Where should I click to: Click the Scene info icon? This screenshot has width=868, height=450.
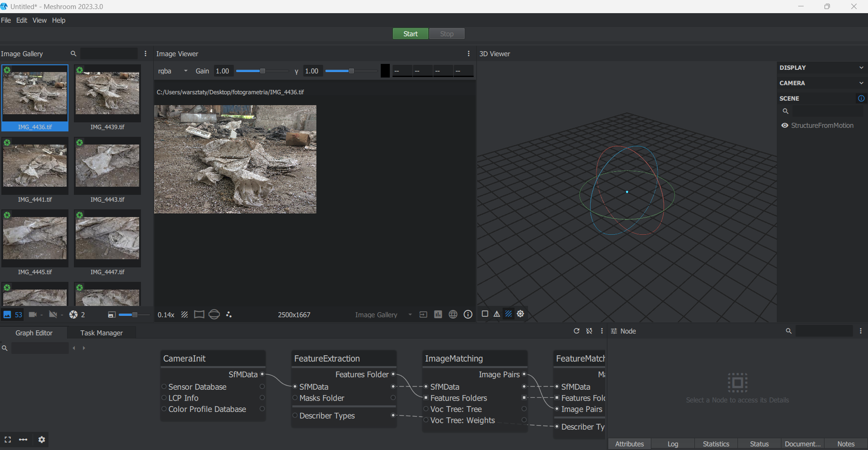tap(861, 98)
